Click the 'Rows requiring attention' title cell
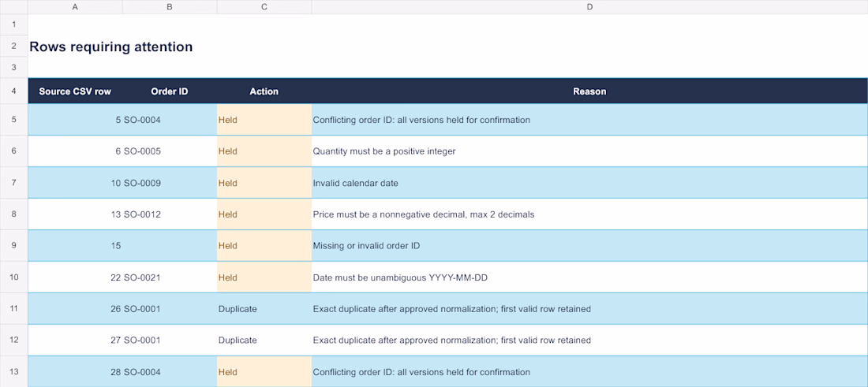868x387 pixels. click(x=110, y=47)
